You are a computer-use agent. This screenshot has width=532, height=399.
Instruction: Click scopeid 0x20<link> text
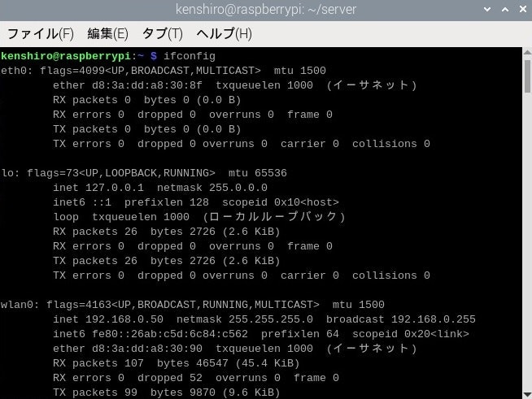tap(411, 334)
